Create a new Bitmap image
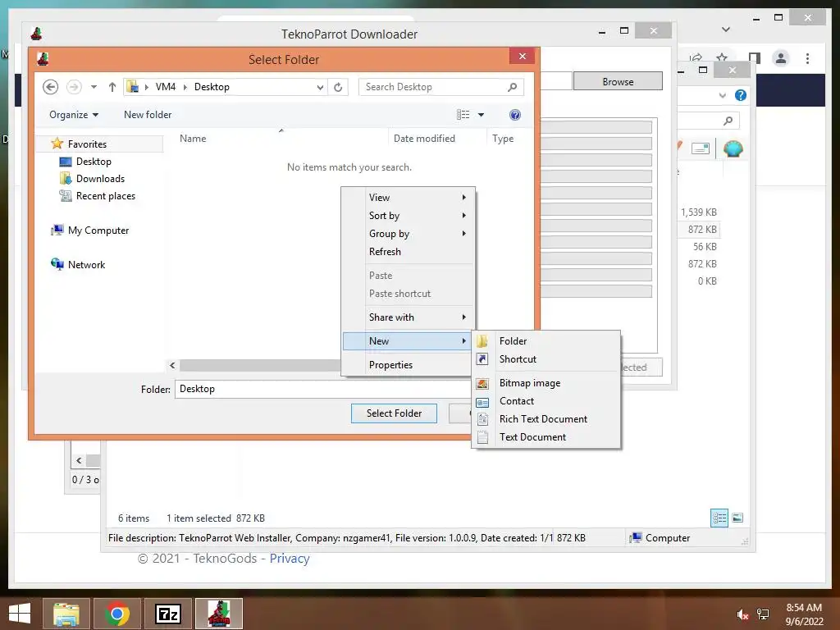The width and height of the screenshot is (840, 630). tap(546, 383)
